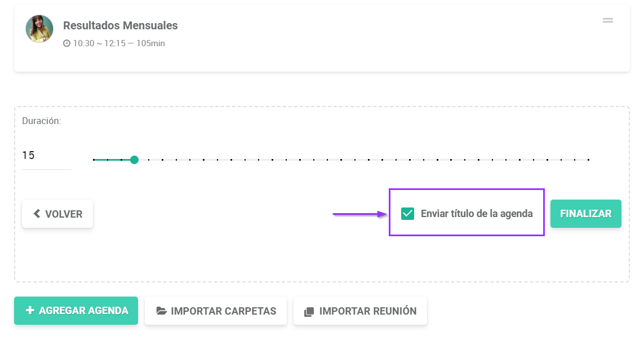Go back with the VOLVER button
Screen dimensions: 644x349
point(57,214)
